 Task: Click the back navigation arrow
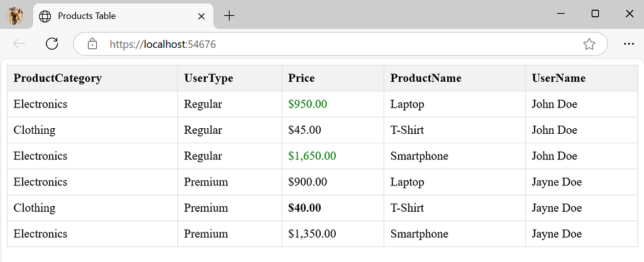(x=19, y=43)
